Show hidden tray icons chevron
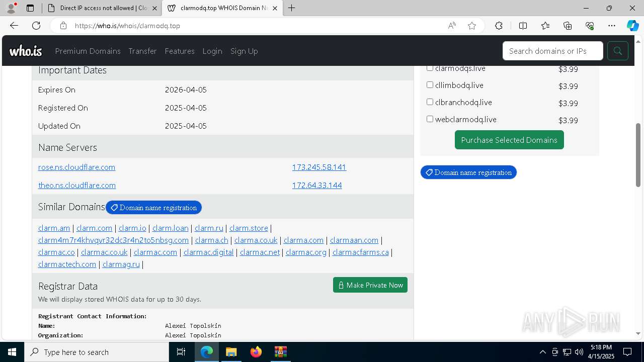Screen dimensions: 644x362 click(x=542, y=352)
